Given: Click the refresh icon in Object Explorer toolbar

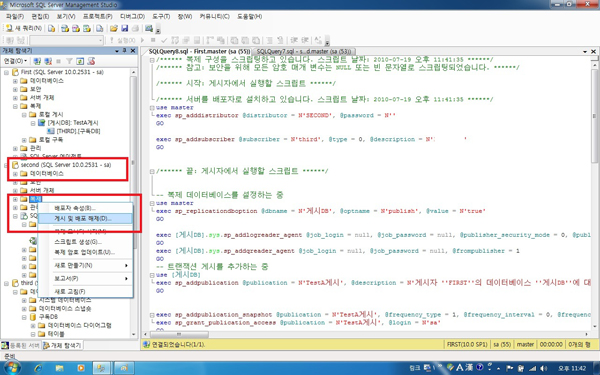Looking at the screenshot, I should coord(80,61).
